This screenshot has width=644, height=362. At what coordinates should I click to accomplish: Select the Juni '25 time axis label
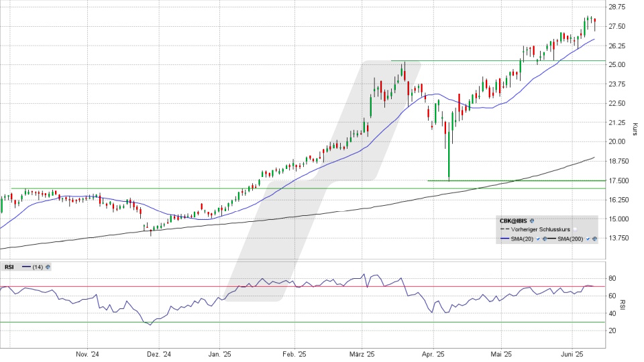tap(572, 353)
